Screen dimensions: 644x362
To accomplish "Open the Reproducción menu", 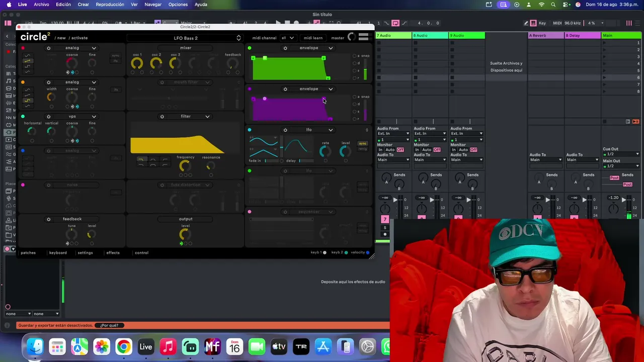I will click(x=110, y=5).
